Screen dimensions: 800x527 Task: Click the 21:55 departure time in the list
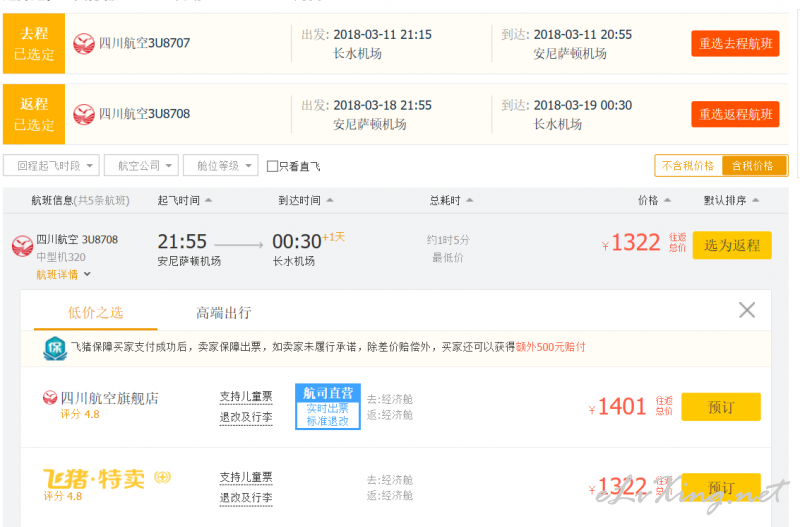tap(182, 241)
